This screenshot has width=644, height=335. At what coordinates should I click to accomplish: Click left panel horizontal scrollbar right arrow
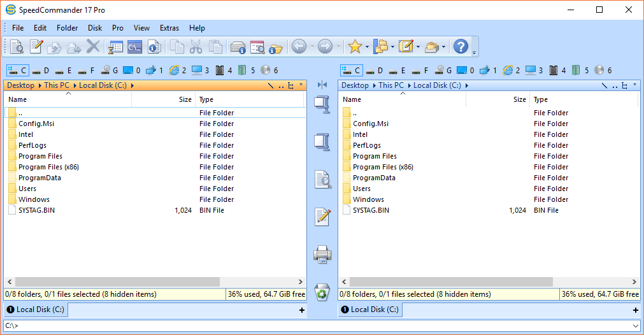click(300, 282)
